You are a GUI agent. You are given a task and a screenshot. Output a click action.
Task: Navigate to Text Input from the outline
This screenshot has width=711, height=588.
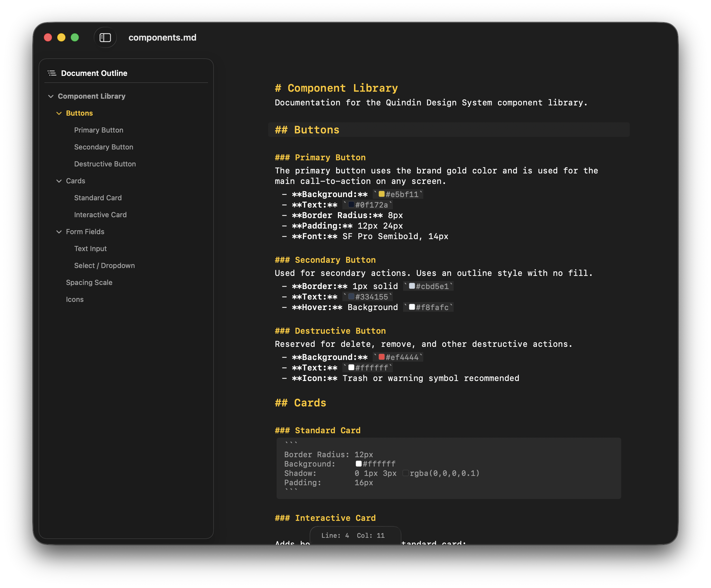[90, 248]
